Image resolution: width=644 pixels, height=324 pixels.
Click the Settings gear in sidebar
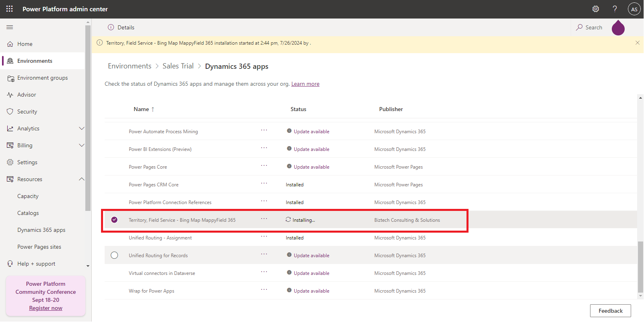(x=10, y=163)
